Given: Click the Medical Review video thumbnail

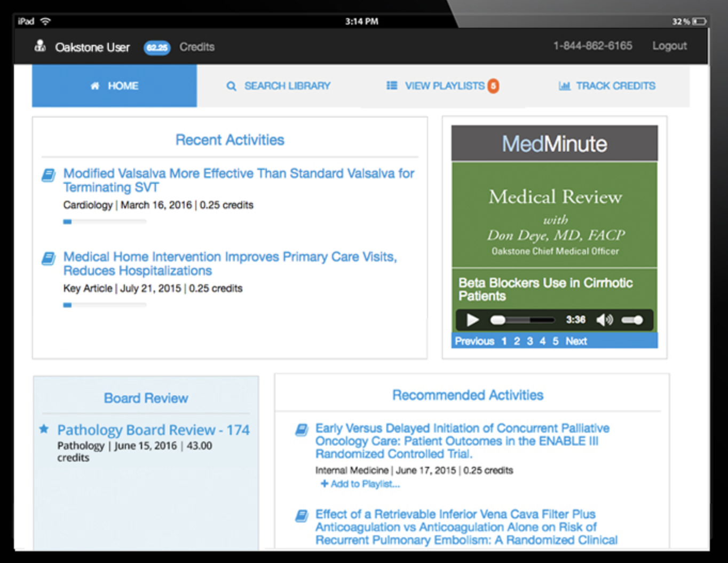Looking at the screenshot, I should tap(555, 215).
